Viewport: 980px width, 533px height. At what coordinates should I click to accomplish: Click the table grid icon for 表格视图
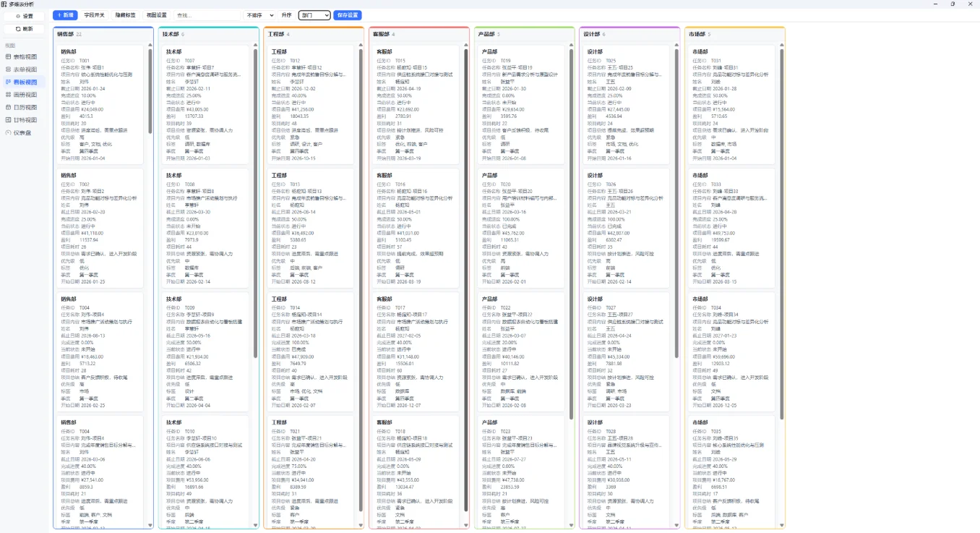click(x=8, y=56)
